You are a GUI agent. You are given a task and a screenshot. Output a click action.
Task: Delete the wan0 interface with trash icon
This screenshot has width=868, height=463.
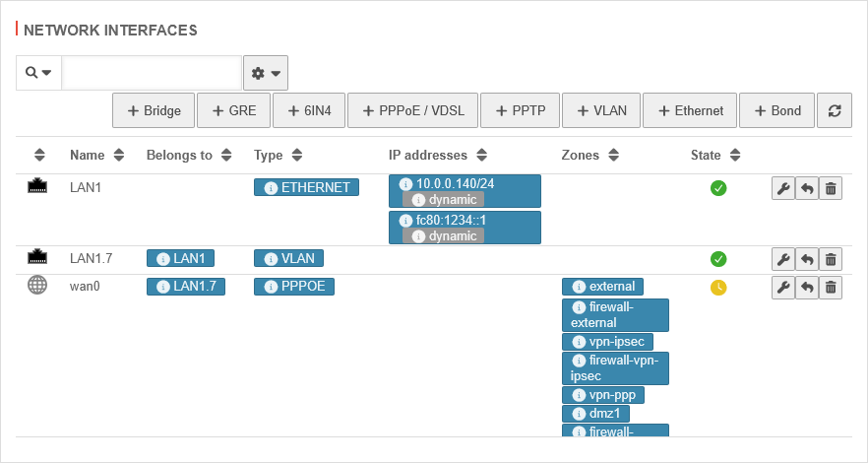pos(831,288)
